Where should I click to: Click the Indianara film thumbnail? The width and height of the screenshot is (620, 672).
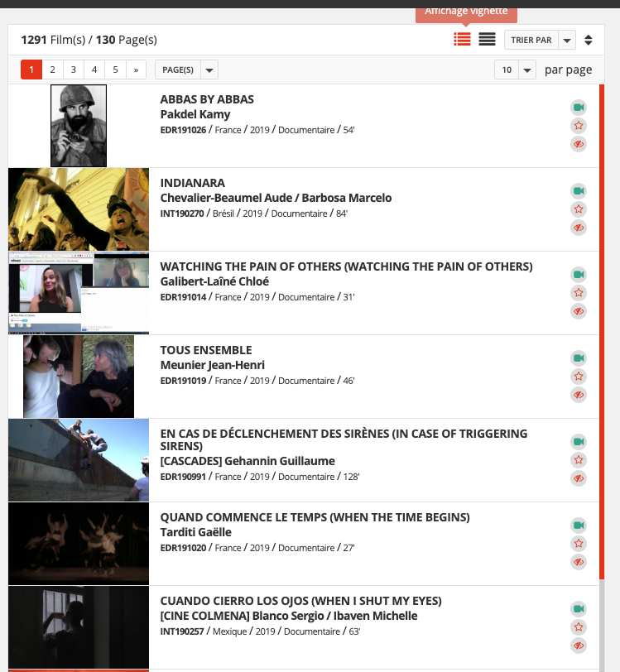[79, 209]
